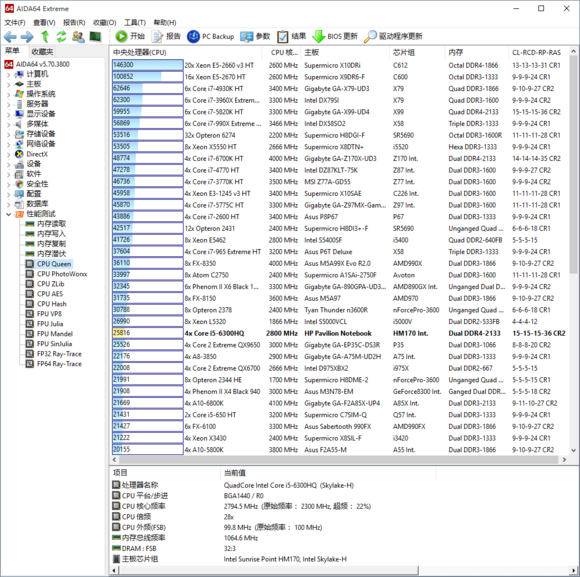
Task: Click the BIOS update download arrow
Action: [318, 36]
